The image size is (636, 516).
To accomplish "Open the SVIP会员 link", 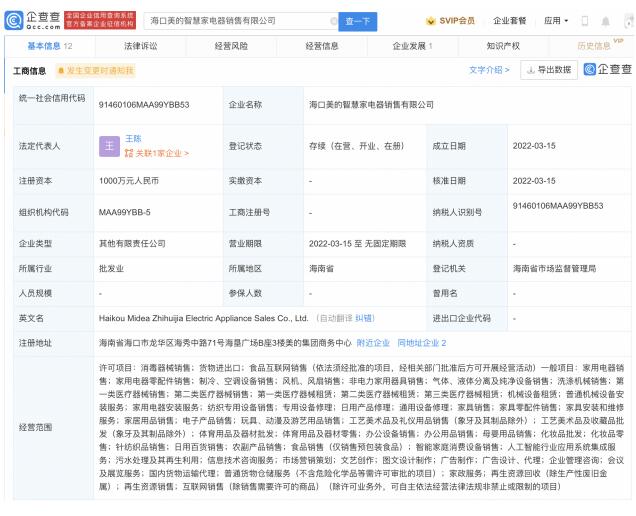I will [457, 21].
